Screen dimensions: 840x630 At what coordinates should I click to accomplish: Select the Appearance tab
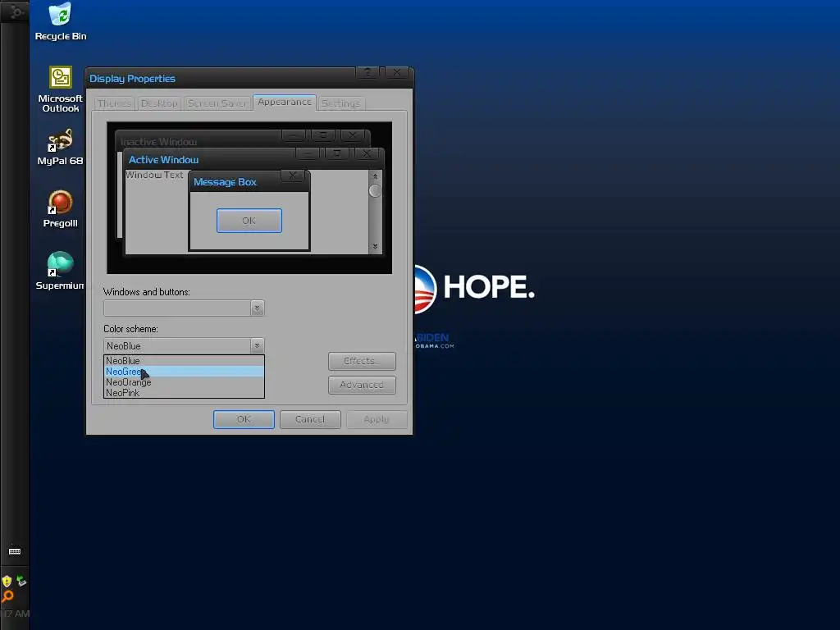(285, 102)
